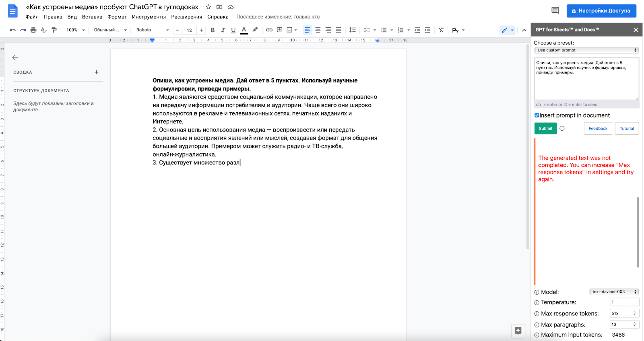Open the Вид menu
This screenshot has width=644, height=341.
point(72,17)
